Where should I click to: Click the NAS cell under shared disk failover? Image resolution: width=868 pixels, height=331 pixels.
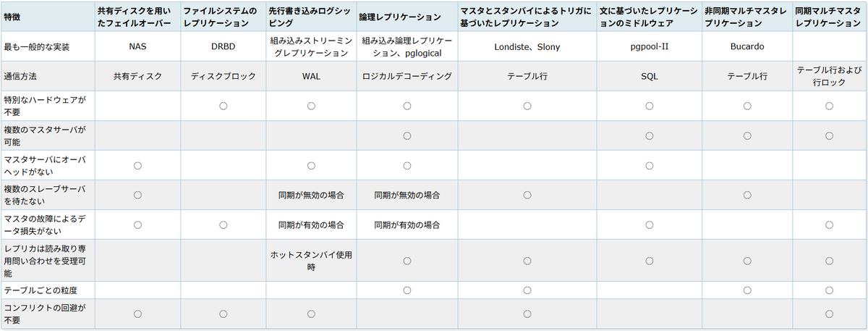coord(137,47)
